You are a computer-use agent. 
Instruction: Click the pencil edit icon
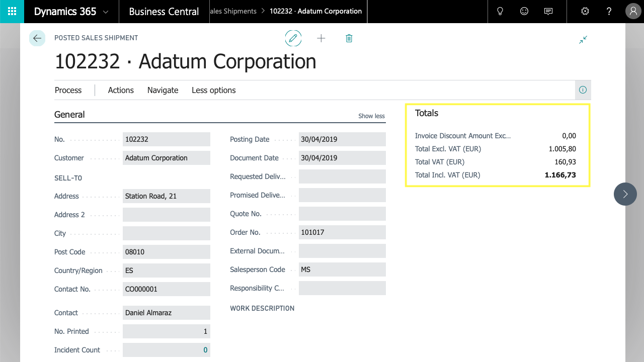point(293,38)
